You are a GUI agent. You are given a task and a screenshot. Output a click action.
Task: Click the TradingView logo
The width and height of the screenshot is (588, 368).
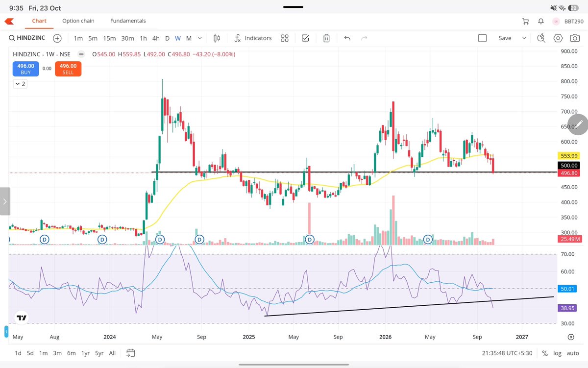pyautogui.click(x=22, y=318)
